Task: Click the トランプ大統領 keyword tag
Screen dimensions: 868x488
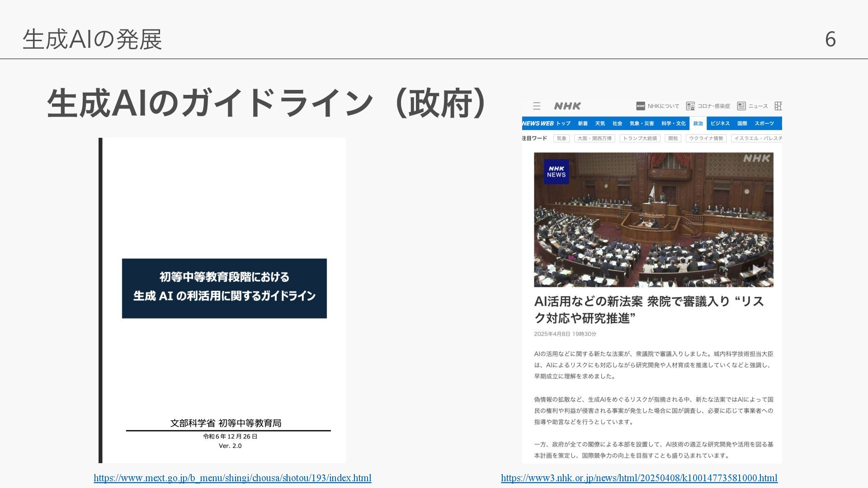Action: 640,138
